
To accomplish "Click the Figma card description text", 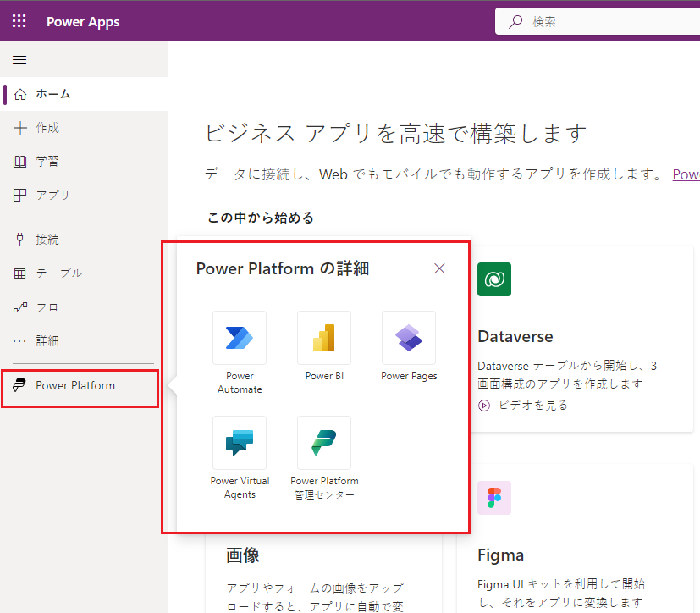I will (x=561, y=594).
